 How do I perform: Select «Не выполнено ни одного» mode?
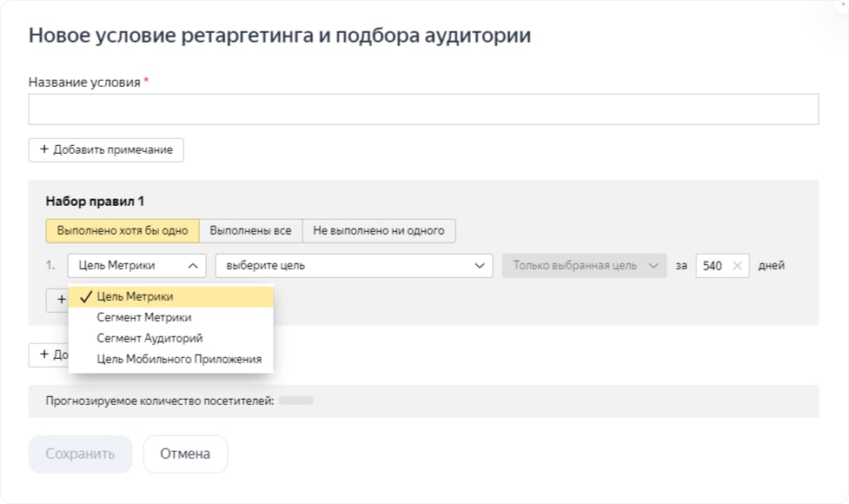(x=378, y=230)
